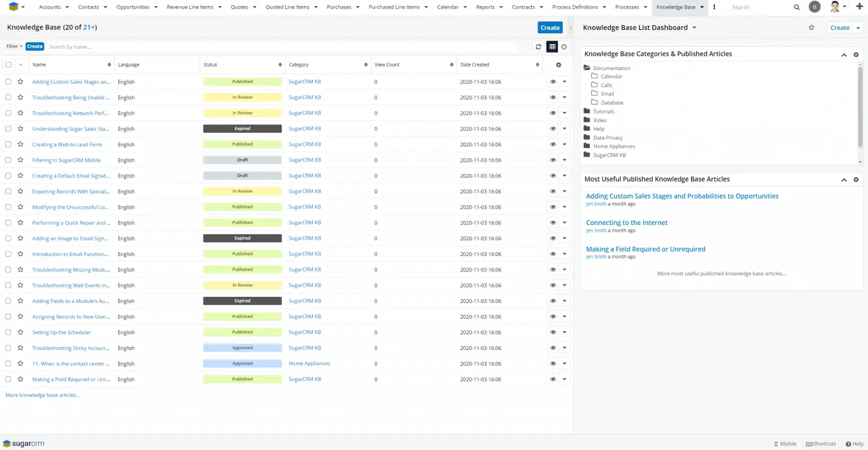Favorite the Setting Up the Scheduler article

click(x=20, y=332)
